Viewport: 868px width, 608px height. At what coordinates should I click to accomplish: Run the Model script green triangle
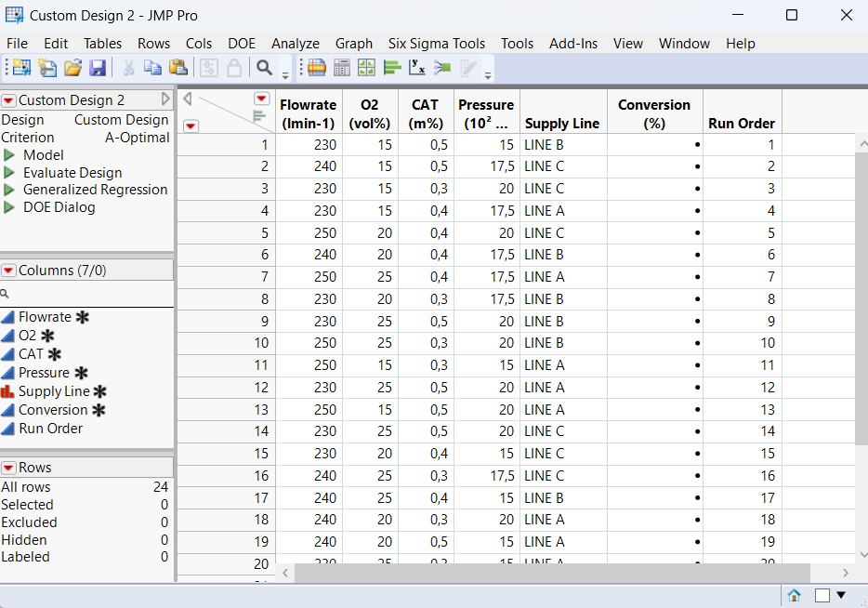[x=9, y=155]
